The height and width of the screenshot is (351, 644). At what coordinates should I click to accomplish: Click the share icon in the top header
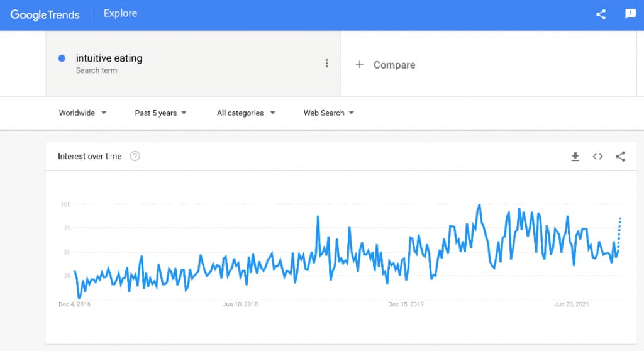click(601, 14)
